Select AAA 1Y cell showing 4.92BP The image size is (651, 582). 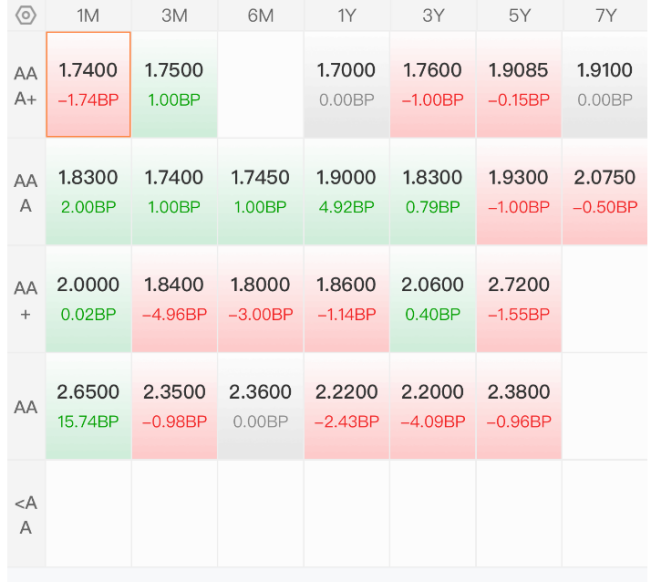point(347,192)
